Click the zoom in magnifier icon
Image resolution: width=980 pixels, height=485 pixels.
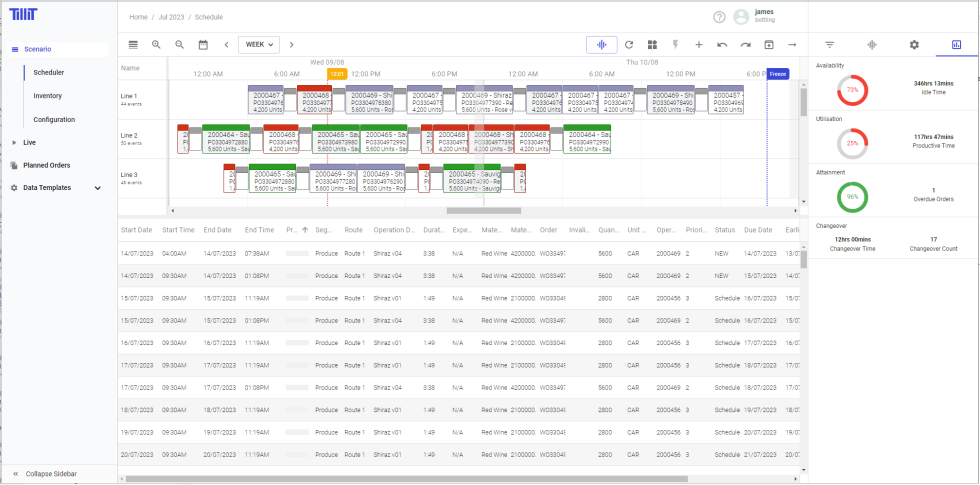point(156,45)
